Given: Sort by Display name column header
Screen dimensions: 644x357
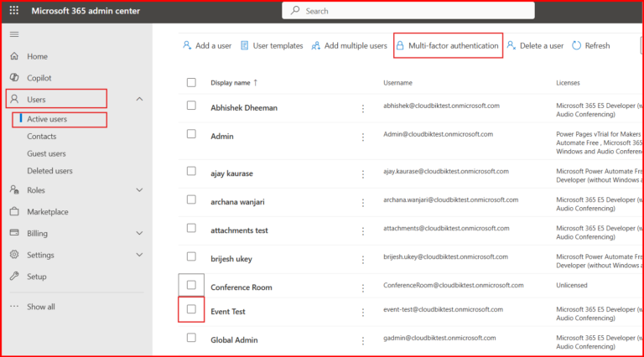Looking at the screenshot, I should (x=231, y=83).
